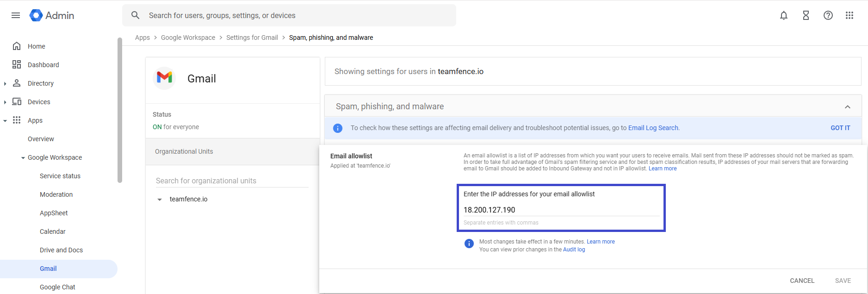Select Calendar in the sidebar

point(52,231)
